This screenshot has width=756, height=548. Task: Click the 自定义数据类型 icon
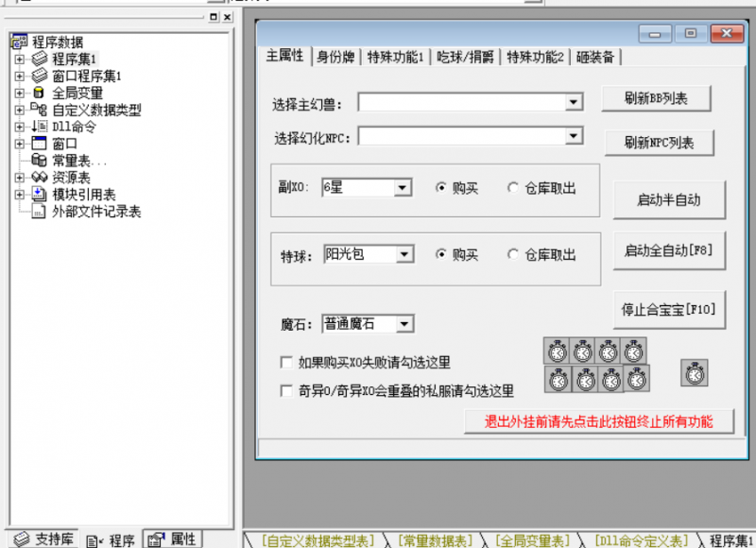tap(38, 110)
